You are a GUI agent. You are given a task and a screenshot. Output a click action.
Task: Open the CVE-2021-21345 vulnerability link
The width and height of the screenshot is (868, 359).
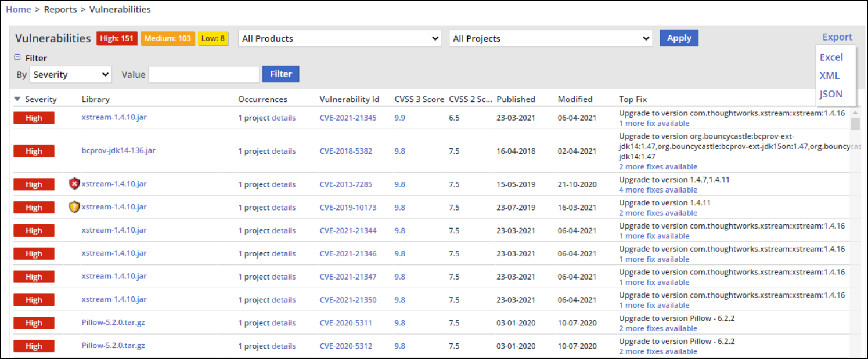(x=348, y=118)
